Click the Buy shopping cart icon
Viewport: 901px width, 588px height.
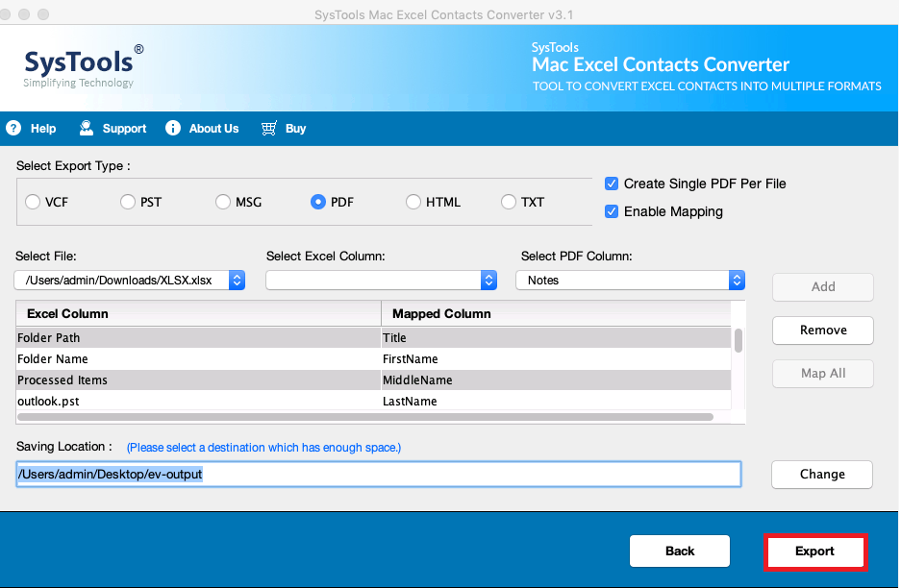tap(269, 128)
